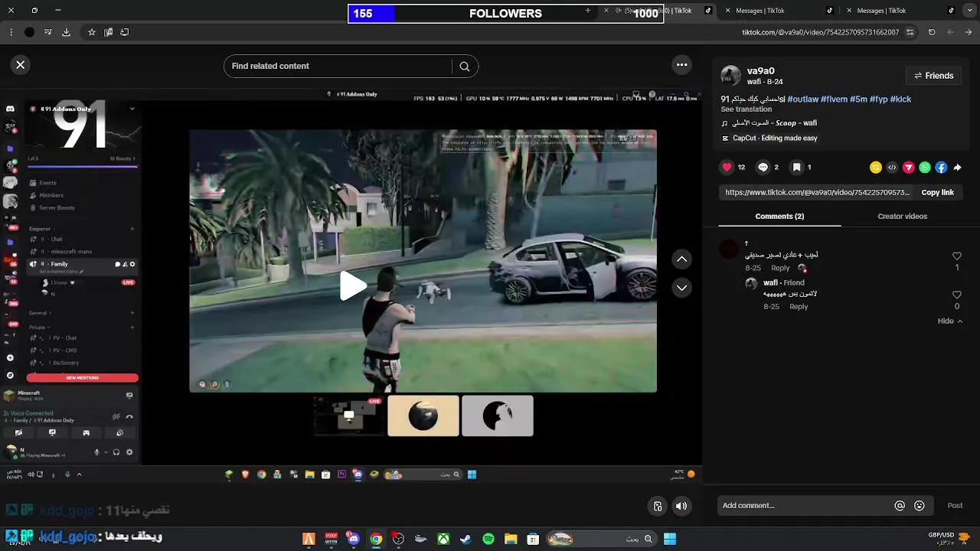Repost the video with yellow repost icon
The width and height of the screenshot is (980, 551).
tap(876, 168)
